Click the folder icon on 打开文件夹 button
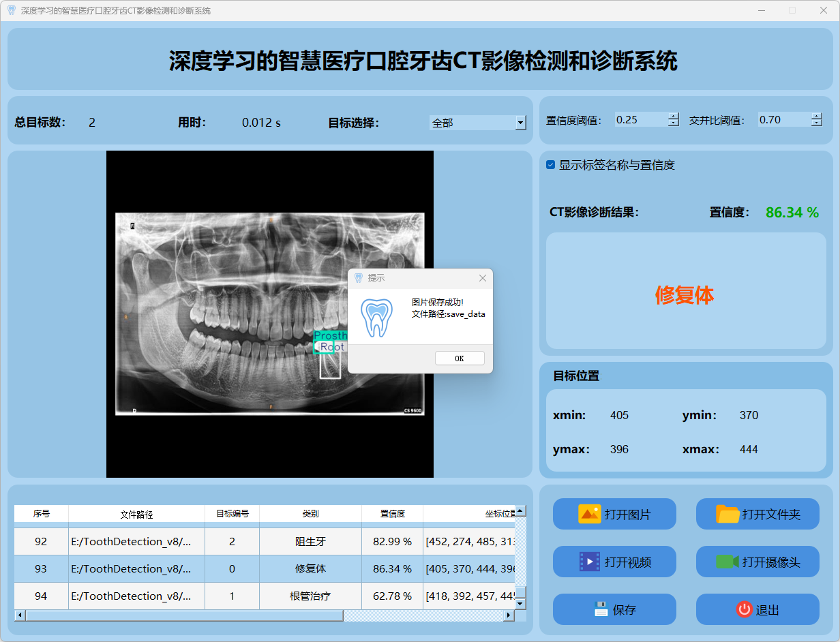The image size is (840, 642). click(727, 514)
